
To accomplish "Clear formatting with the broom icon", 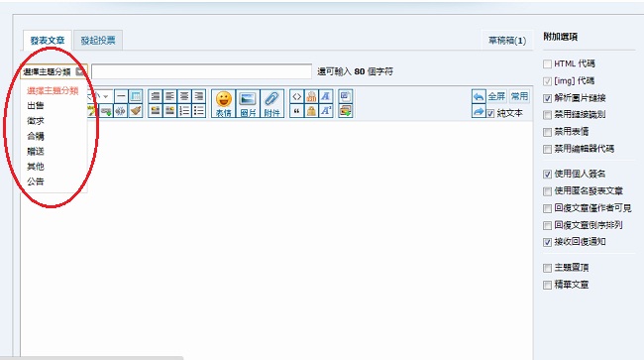I will tap(136, 110).
